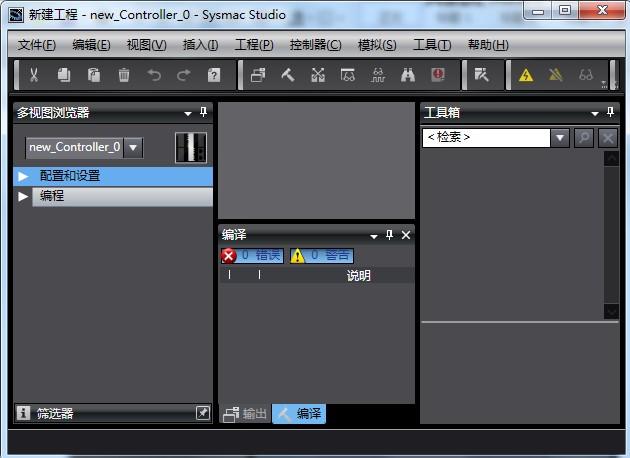Close the 编译 panel
Image resolution: width=630 pixels, height=458 pixels.
tap(406, 235)
